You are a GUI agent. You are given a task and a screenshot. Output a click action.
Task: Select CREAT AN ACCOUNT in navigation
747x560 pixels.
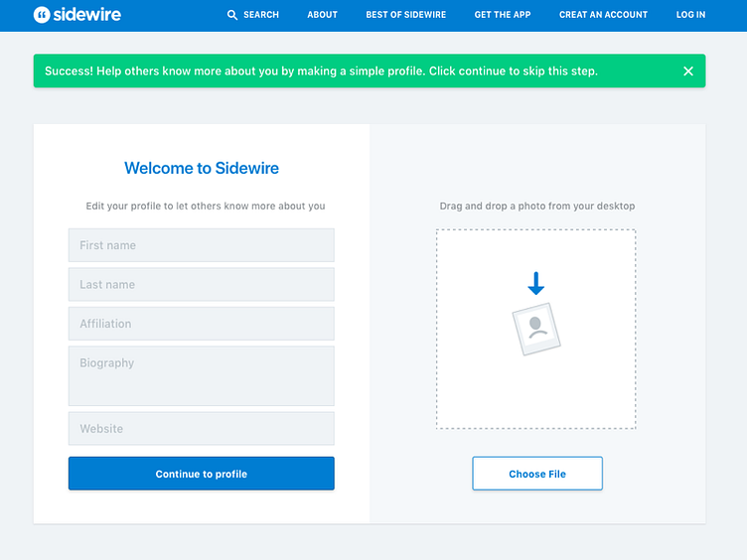(603, 15)
